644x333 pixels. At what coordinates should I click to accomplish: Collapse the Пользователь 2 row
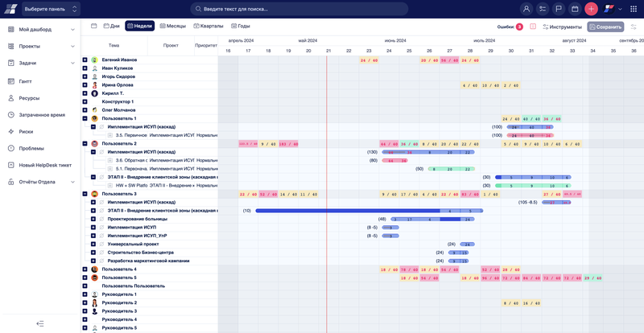click(85, 144)
